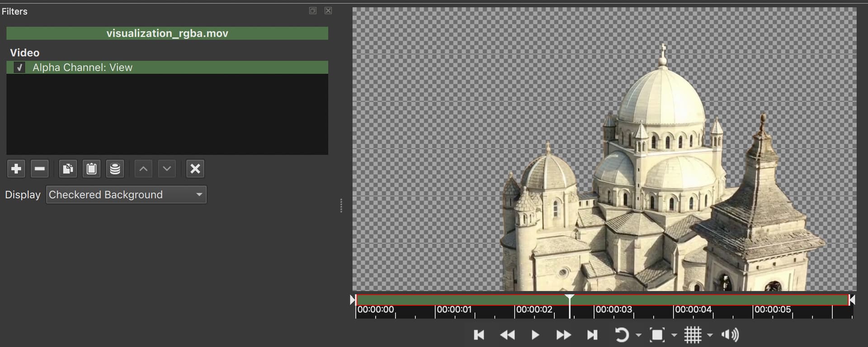Paste filters with the clipboard icon
868x347 pixels.
click(x=91, y=169)
